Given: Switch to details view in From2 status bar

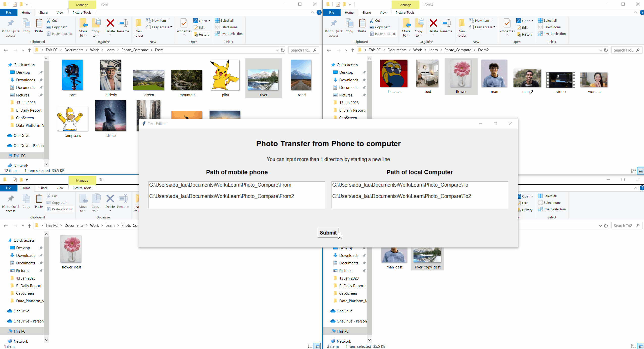Looking at the screenshot, I should (634, 171).
